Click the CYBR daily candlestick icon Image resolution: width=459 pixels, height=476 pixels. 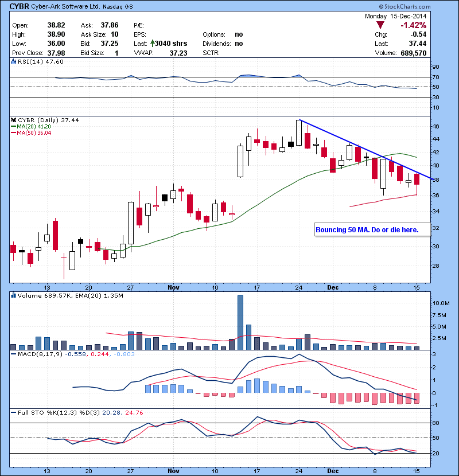click(13, 120)
